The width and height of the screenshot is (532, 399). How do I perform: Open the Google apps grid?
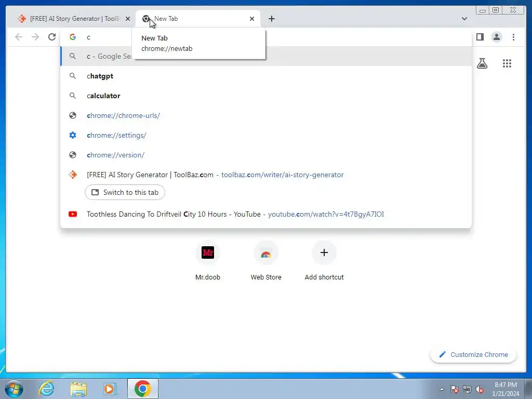point(507,63)
